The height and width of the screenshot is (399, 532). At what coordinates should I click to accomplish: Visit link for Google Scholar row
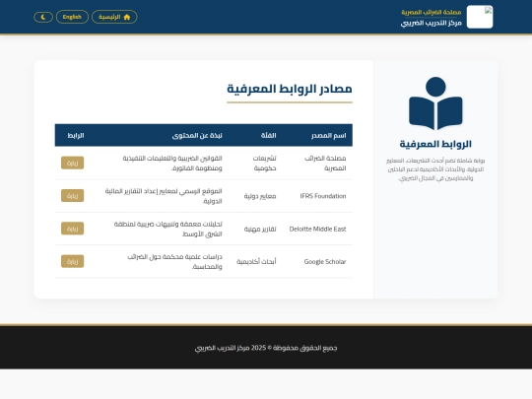point(72,262)
